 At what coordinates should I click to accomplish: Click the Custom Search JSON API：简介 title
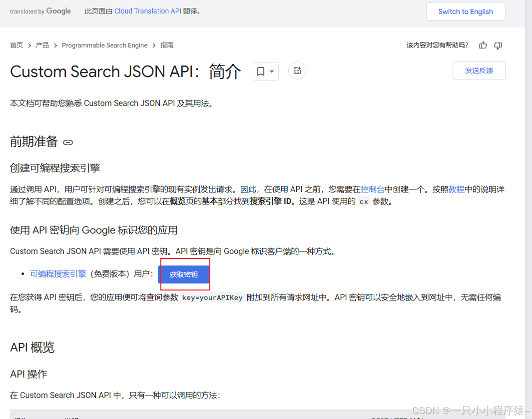(x=125, y=71)
